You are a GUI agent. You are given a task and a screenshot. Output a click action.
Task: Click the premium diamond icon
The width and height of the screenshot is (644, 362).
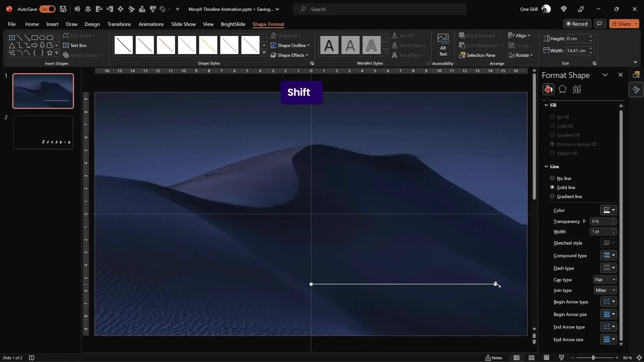click(564, 9)
